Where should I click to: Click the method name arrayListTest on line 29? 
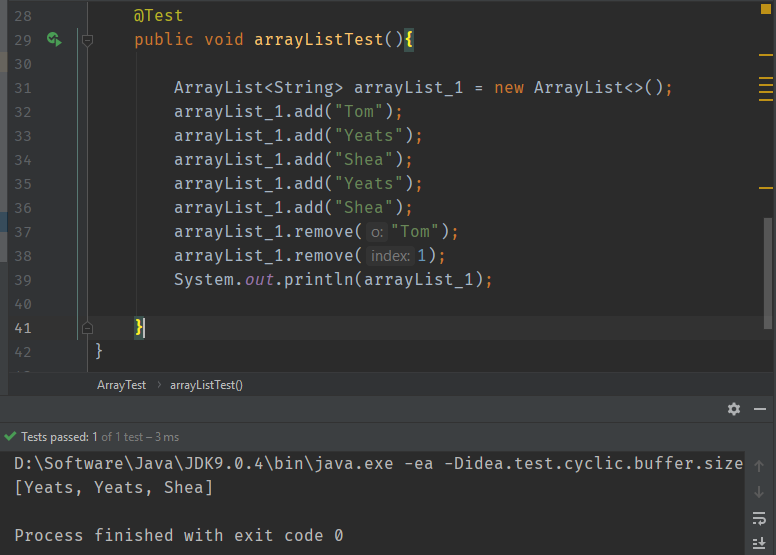pyautogui.click(x=319, y=40)
